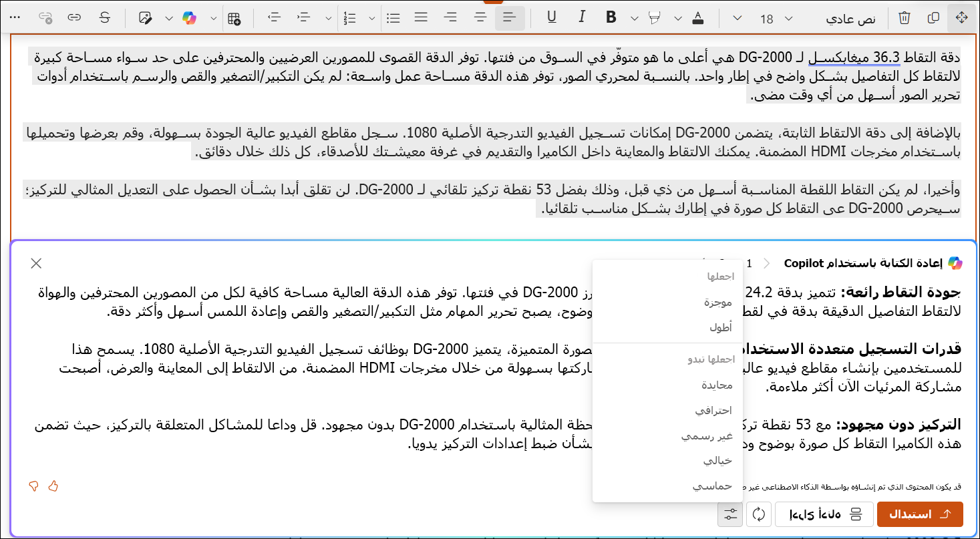Close the Copilot rewrite panel
The image size is (980, 539).
coord(36,263)
